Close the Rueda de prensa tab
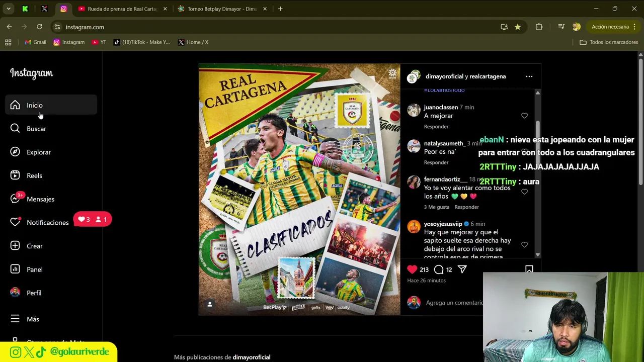Image resolution: width=644 pixels, height=362 pixels. (165, 9)
